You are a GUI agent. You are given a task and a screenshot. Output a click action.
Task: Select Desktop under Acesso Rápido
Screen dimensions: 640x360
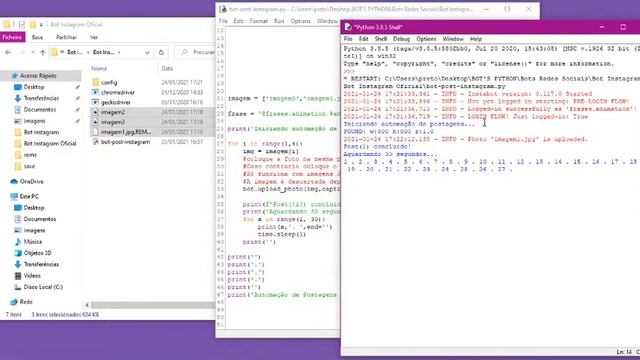pyautogui.click(x=33, y=87)
